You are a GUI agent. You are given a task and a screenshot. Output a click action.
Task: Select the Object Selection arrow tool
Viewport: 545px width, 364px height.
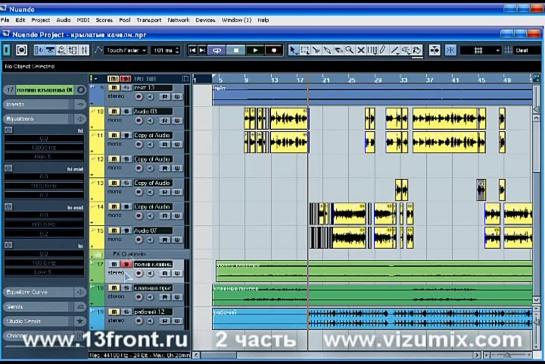[293, 50]
